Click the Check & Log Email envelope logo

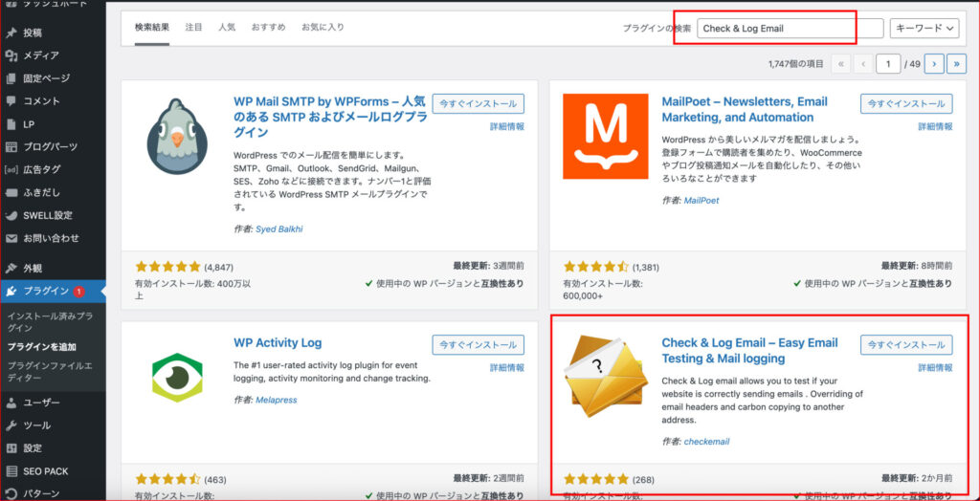[x=606, y=378]
